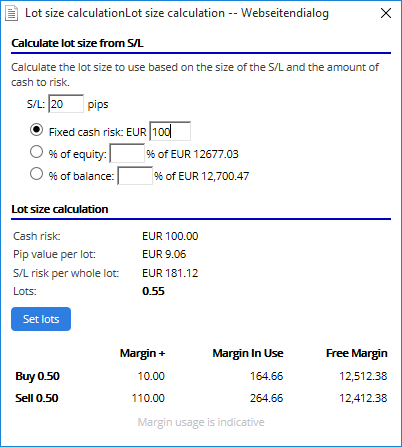Click the % of balance input box
This screenshot has width=402, height=447.
[x=135, y=175]
